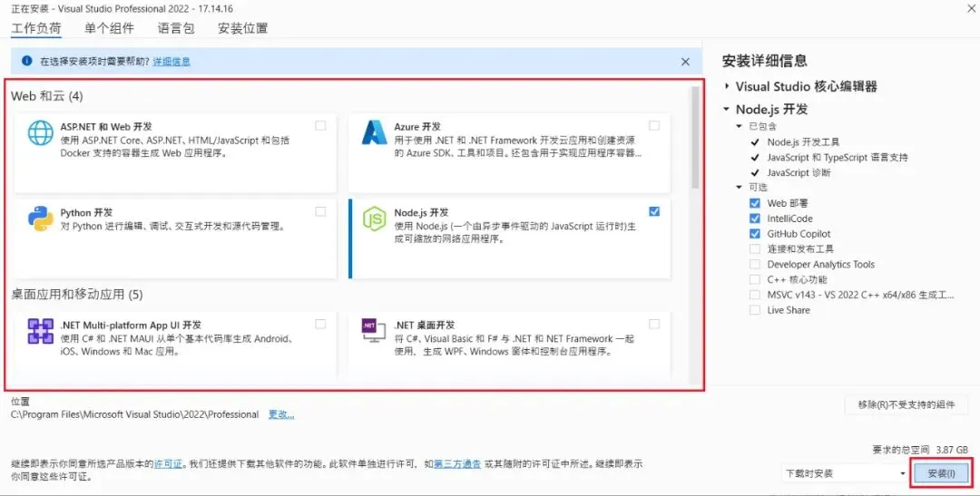980x496 pixels.
Task: Enable the ASP.NET 和 Web 开发 checkbox
Action: [320, 125]
